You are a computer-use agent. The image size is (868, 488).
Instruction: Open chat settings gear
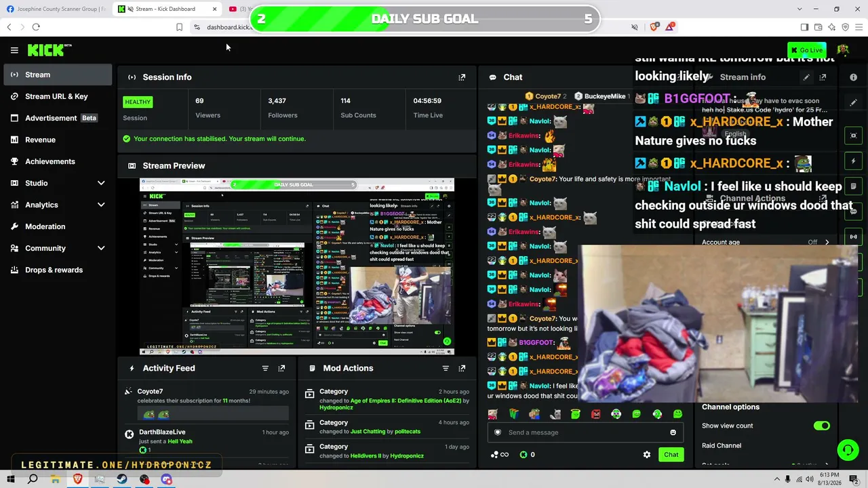pyautogui.click(x=646, y=455)
